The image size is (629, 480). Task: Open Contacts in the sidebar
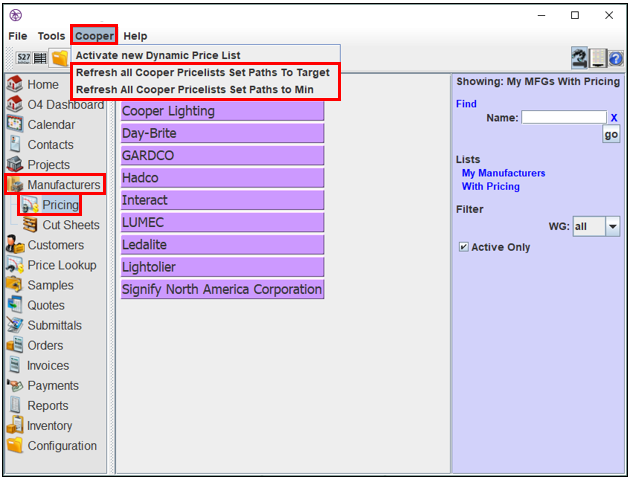40,144
